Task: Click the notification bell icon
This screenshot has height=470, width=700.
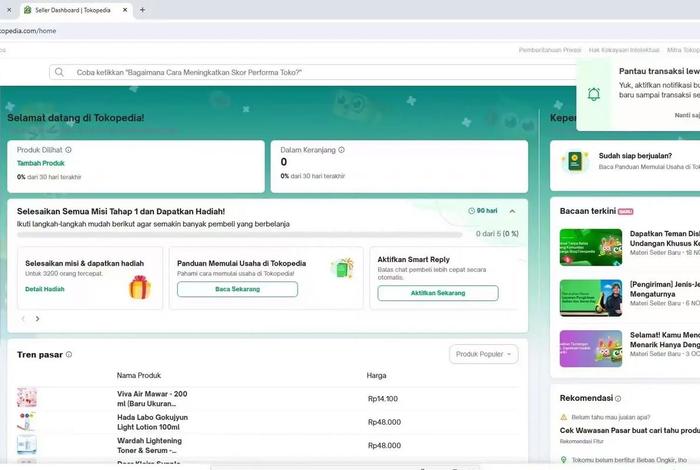Action: point(594,94)
